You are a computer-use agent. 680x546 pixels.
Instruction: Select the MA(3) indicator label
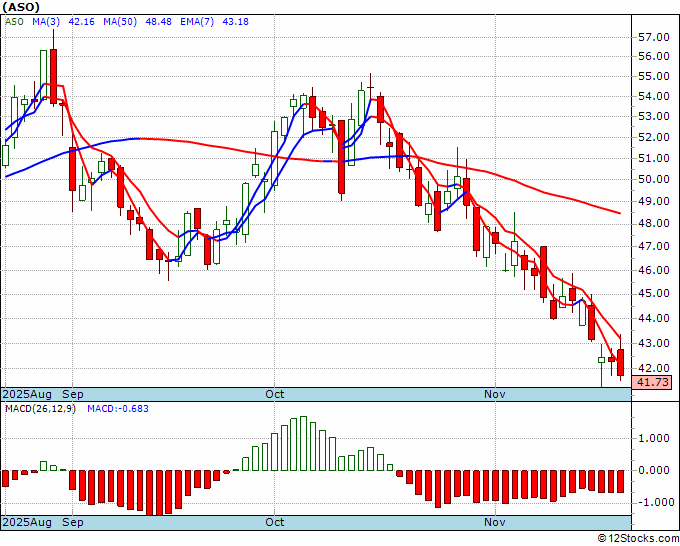pyautogui.click(x=46, y=21)
